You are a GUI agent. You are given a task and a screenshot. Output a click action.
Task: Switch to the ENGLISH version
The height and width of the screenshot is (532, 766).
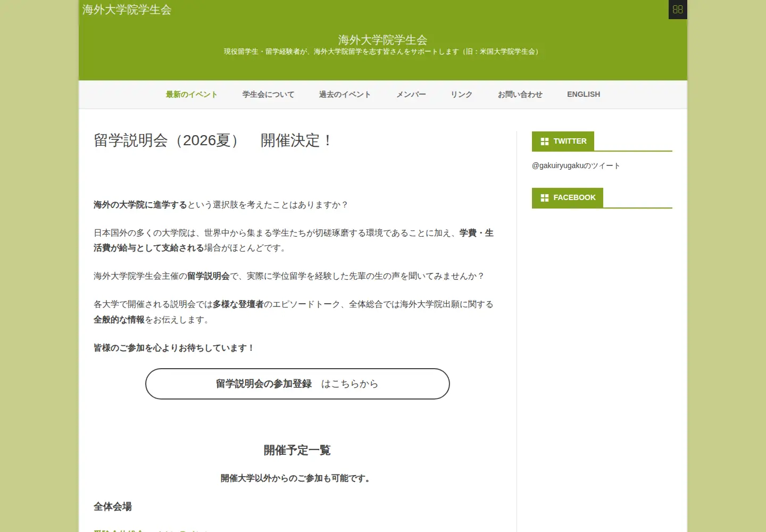click(584, 95)
